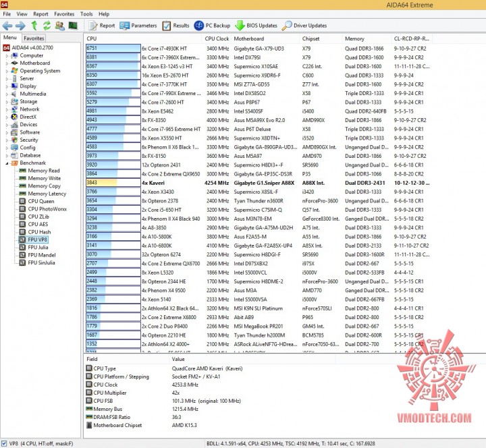Select the Devices tree item
This screenshot has width=486, height=448.
(x=28, y=125)
